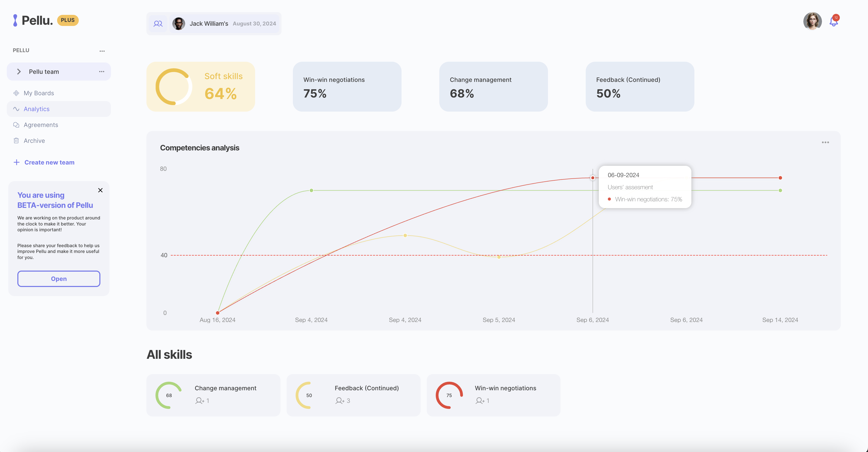Image resolution: width=868 pixels, height=452 pixels.
Task: Open Competencies analysis chart options menu
Action: (x=825, y=142)
